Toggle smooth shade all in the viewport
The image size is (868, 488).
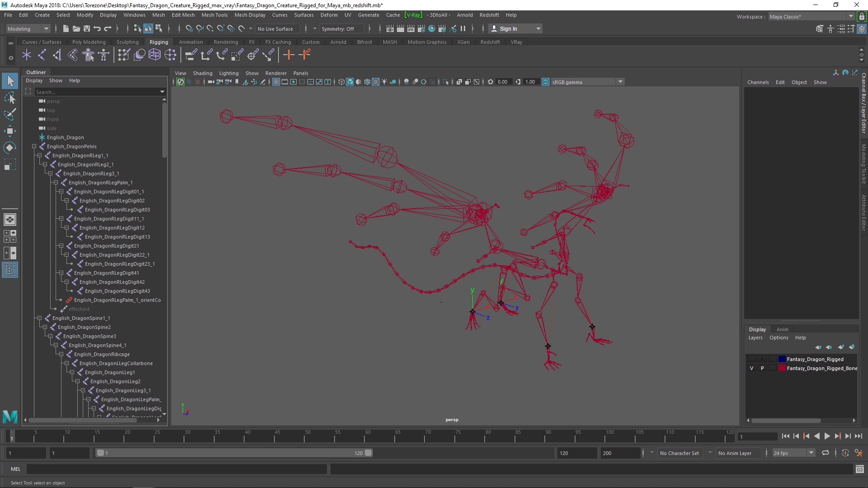tap(350, 82)
